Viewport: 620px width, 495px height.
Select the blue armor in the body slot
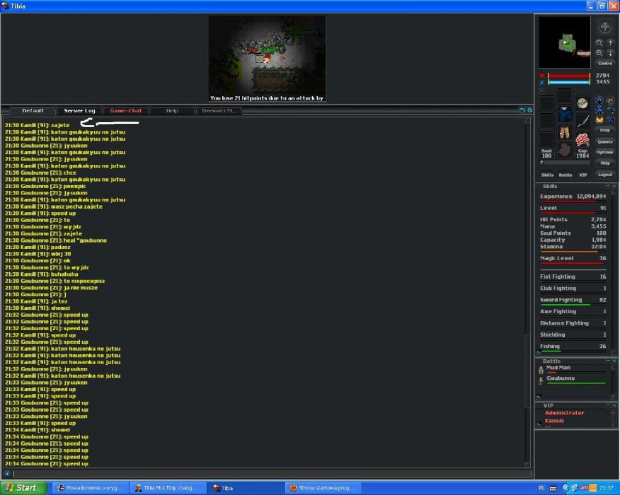(564, 114)
